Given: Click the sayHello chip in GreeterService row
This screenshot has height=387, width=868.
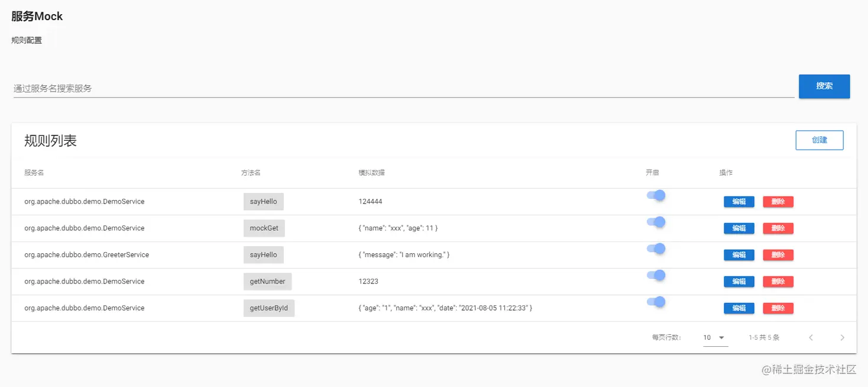Looking at the screenshot, I should (x=264, y=255).
